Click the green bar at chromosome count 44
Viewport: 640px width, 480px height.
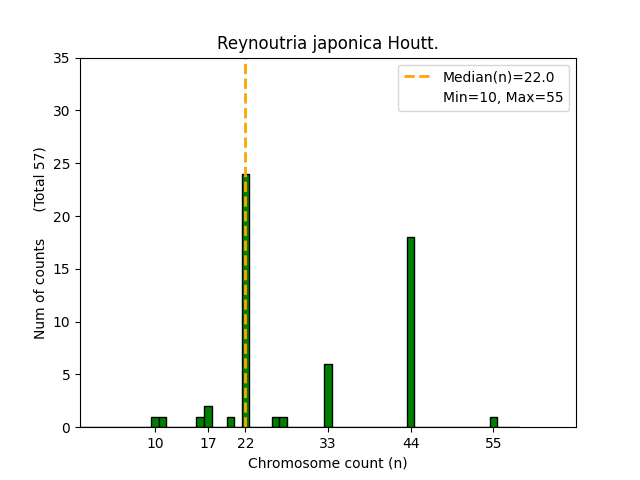pyautogui.click(x=410, y=332)
